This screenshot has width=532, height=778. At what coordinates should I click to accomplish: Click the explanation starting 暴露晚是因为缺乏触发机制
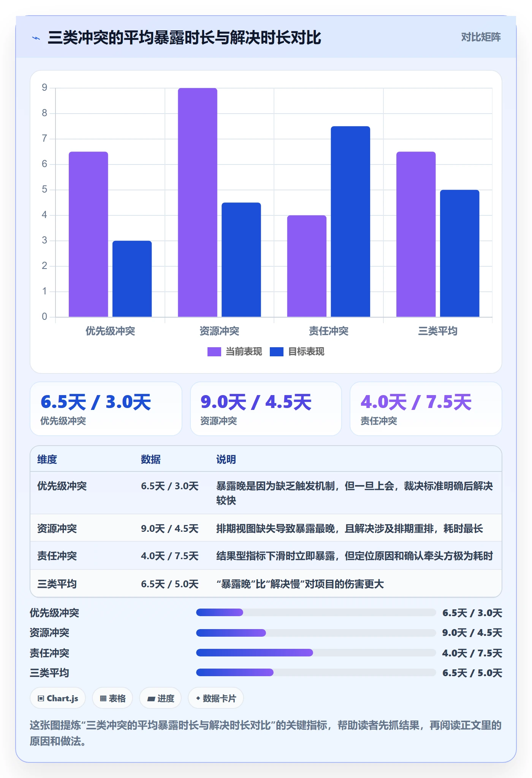[x=355, y=493]
